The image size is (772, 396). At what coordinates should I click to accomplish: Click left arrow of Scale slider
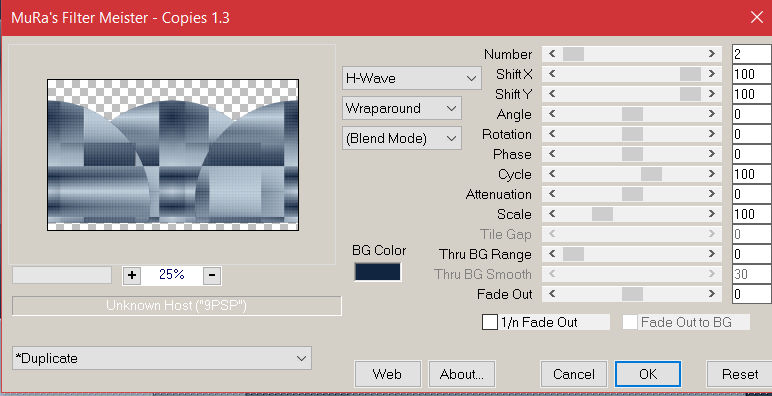click(552, 214)
